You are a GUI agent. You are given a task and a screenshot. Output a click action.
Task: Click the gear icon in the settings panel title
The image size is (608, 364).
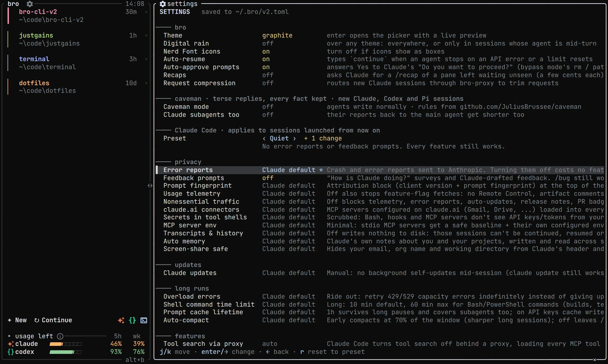[x=163, y=4]
